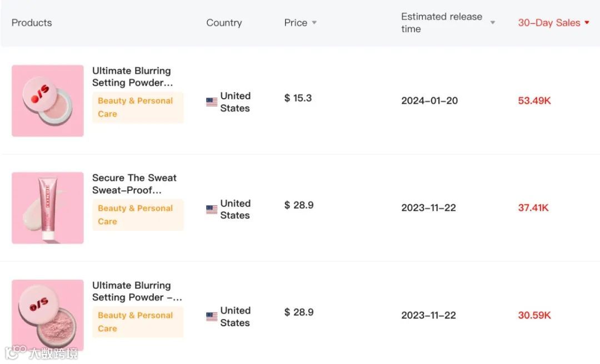Click the US flag icon in third row
The width and height of the screenshot is (600, 364).
pyautogui.click(x=212, y=317)
